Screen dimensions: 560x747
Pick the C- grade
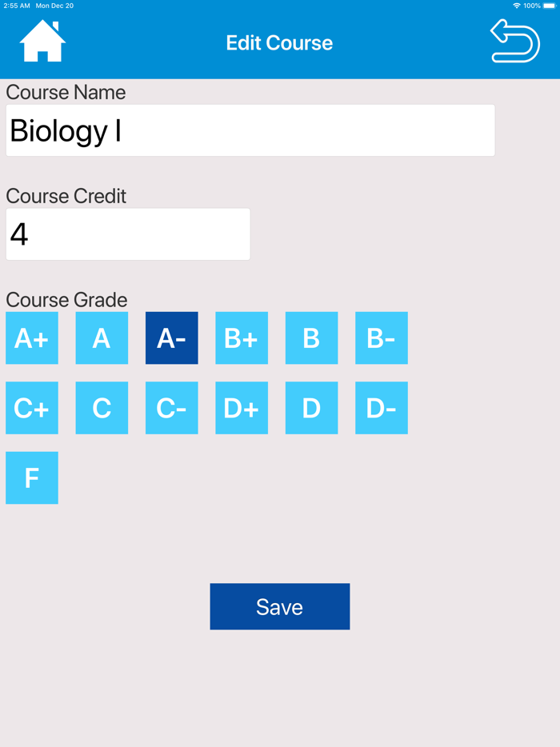171,408
